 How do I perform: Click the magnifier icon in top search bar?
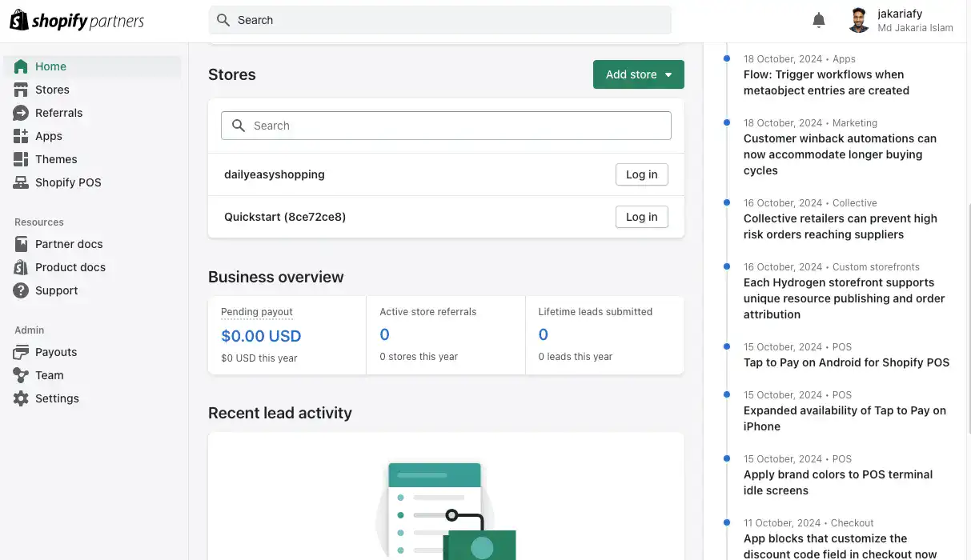click(223, 20)
